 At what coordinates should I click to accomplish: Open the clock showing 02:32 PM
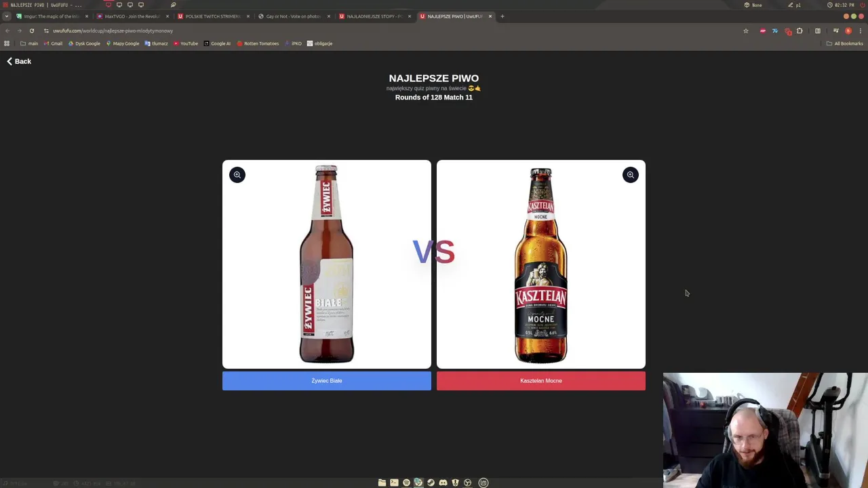(x=841, y=5)
